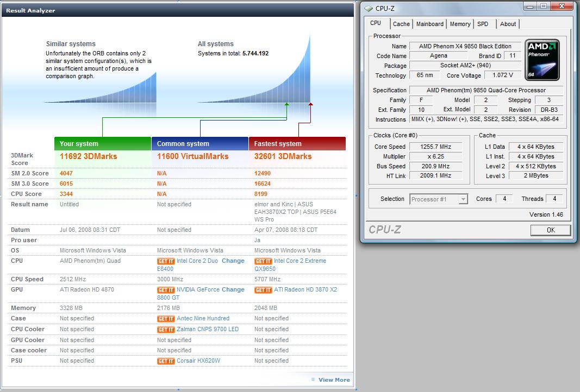The height and width of the screenshot is (392, 580).
Task: Click the total systems count 5.744.192
Action: coord(255,53)
